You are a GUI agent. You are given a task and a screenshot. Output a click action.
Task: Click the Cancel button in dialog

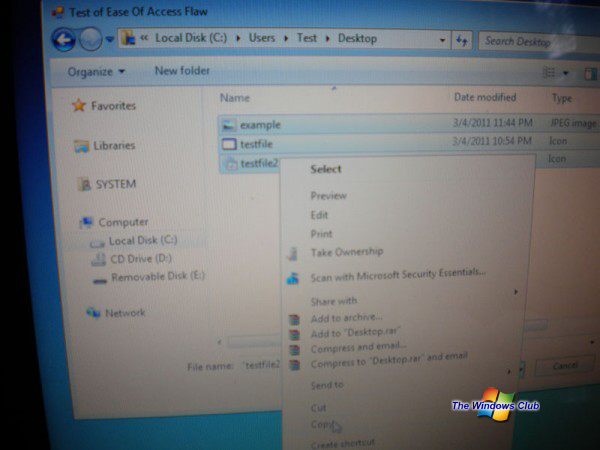(x=564, y=366)
